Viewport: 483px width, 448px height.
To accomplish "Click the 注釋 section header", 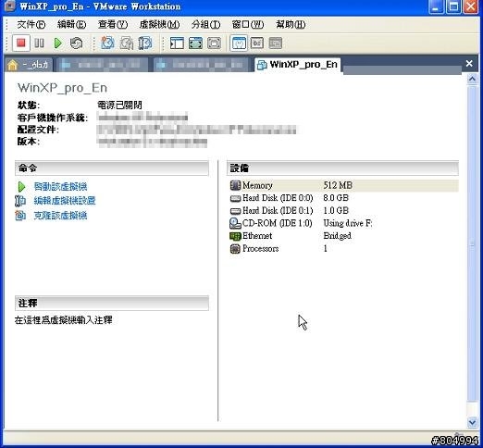I will point(112,303).
